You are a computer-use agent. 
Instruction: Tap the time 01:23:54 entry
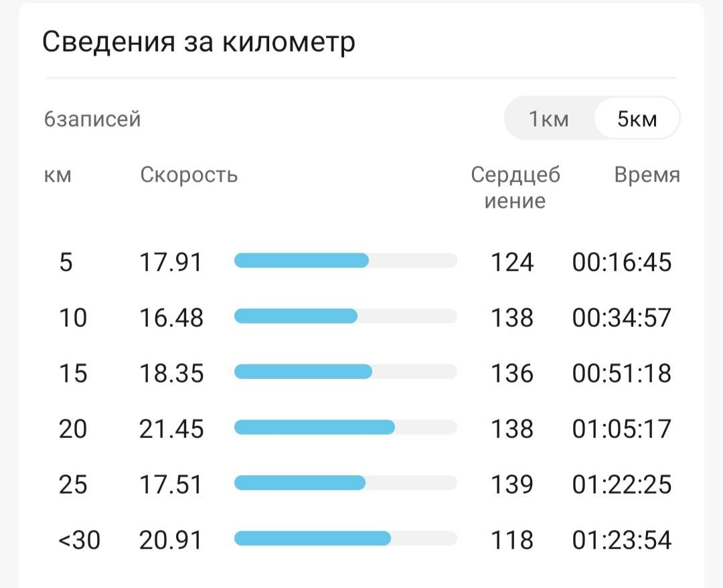pos(621,539)
